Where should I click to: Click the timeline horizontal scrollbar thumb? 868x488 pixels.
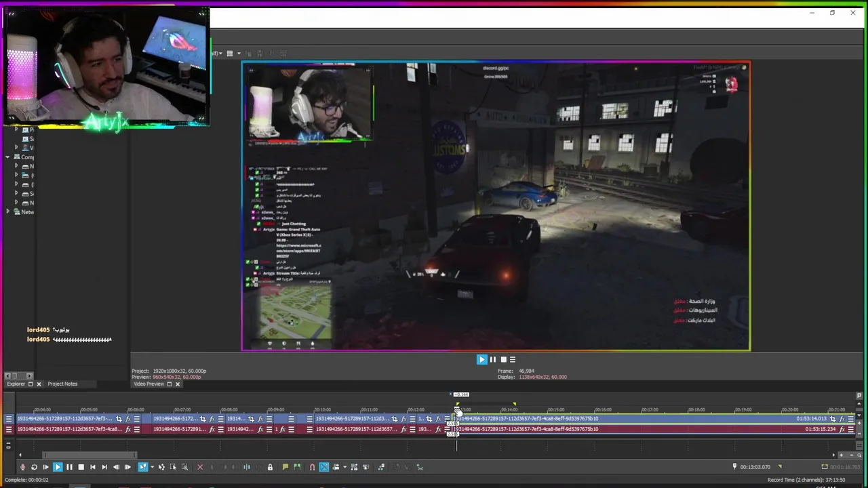[x=90, y=455]
